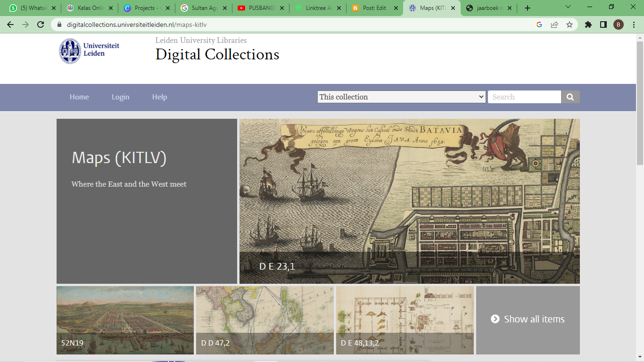Close the Sultan Agung Google tab
Viewport: 644px width, 362px height.
tap(225, 8)
